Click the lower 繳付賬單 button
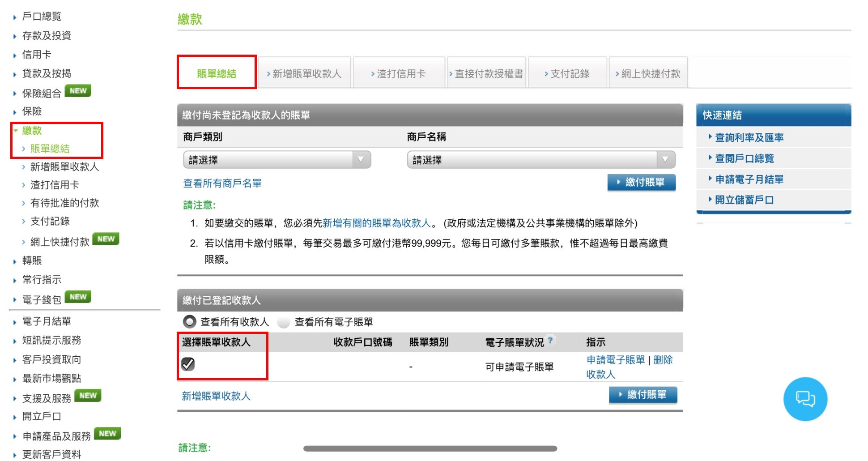Viewport: 868px width, 461px height. [643, 395]
